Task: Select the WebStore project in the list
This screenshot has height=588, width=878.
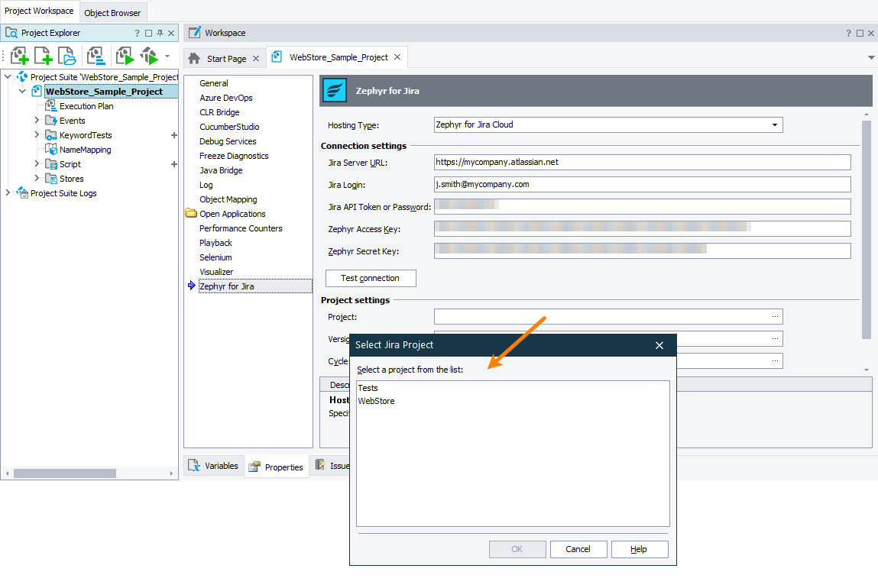Action: tap(376, 400)
